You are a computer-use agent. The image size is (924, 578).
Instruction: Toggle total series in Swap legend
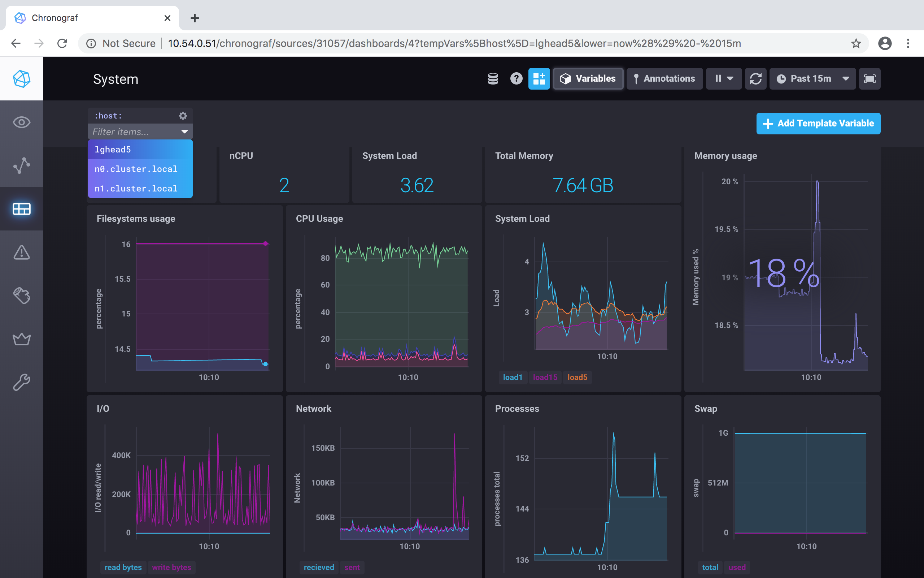(x=710, y=567)
